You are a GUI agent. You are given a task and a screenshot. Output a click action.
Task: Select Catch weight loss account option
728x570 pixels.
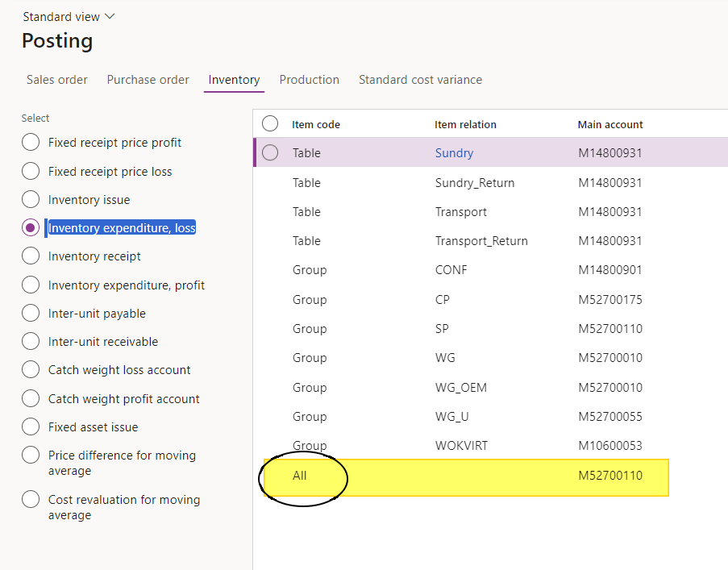(31, 370)
